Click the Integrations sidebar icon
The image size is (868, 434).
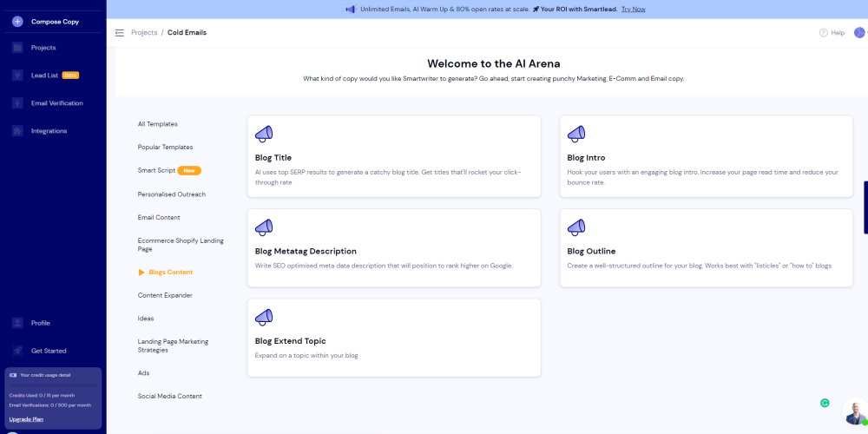(17, 131)
